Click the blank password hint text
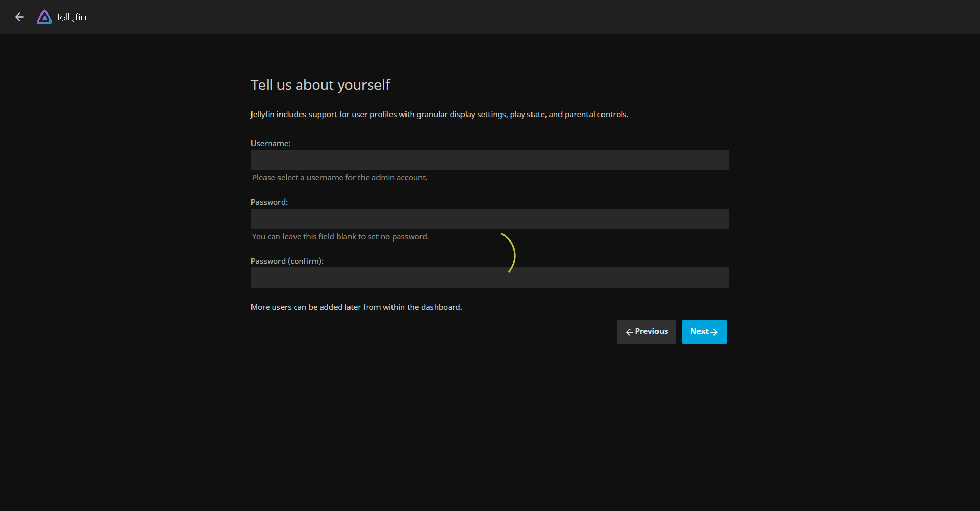 click(340, 236)
